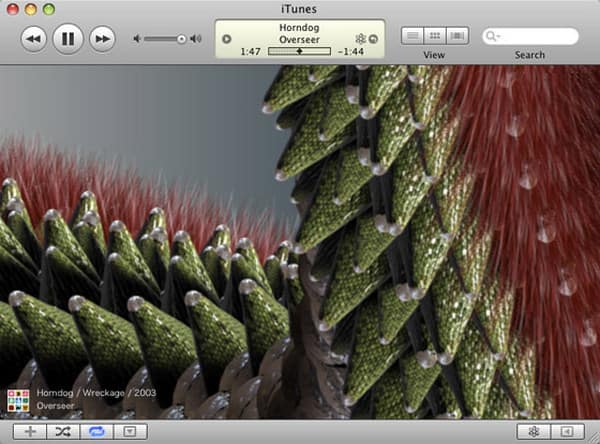Click Horndog / Wreckage / 2003 overlay text
The width and height of the screenshot is (600, 444).
pos(96,393)
